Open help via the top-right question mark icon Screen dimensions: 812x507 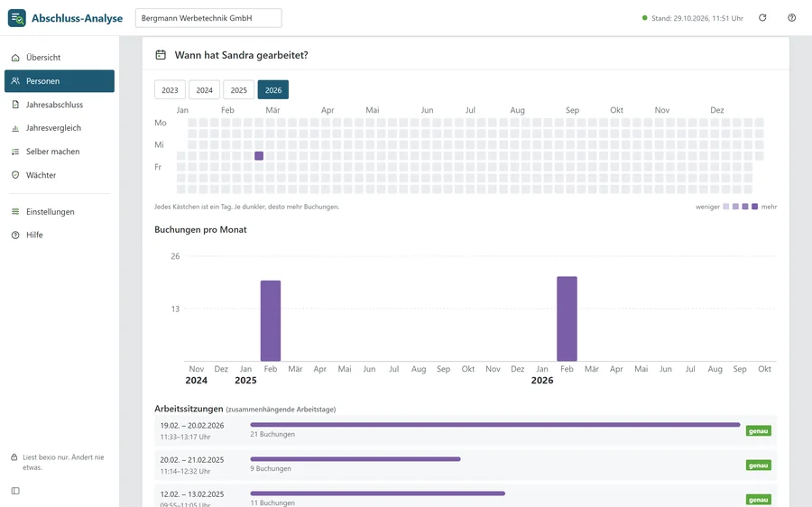tap(792, 18)
